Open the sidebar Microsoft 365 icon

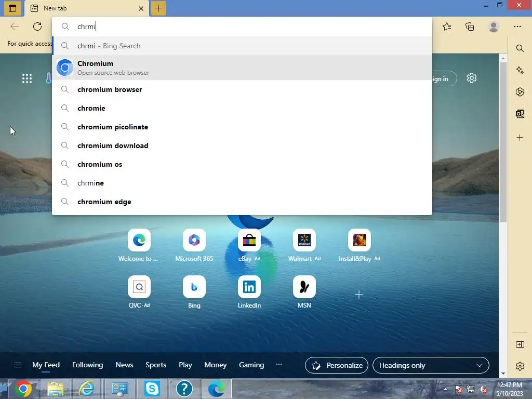(520, 92)
